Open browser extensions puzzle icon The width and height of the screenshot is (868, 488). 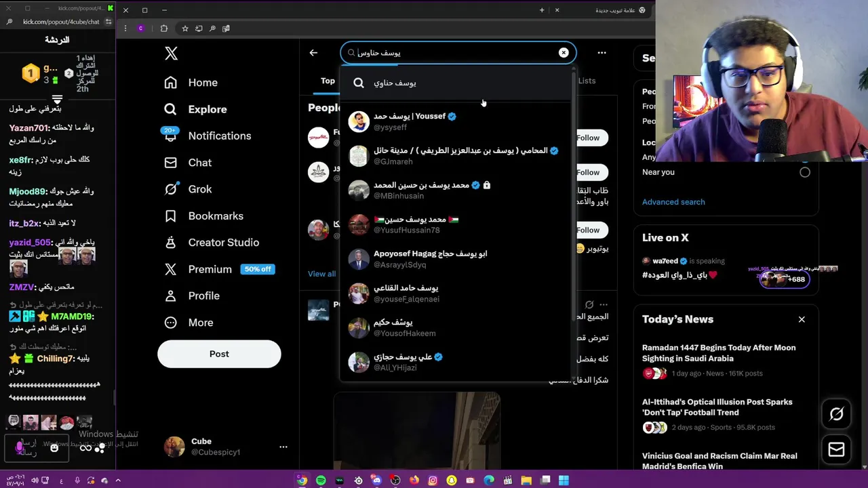pyautogui.click(x=164, y=28)
